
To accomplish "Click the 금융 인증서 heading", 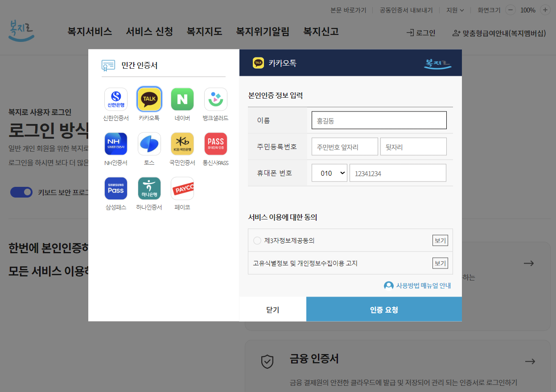I will (314, 359).
